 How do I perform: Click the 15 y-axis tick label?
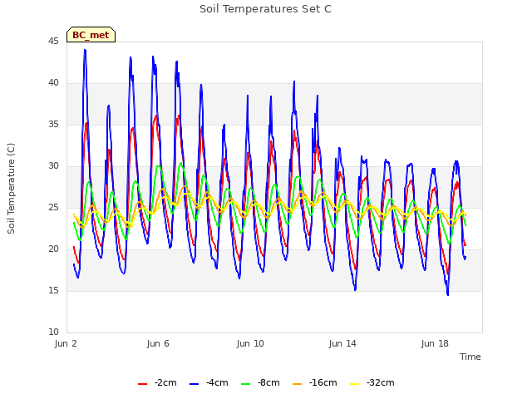click(53, 291)
